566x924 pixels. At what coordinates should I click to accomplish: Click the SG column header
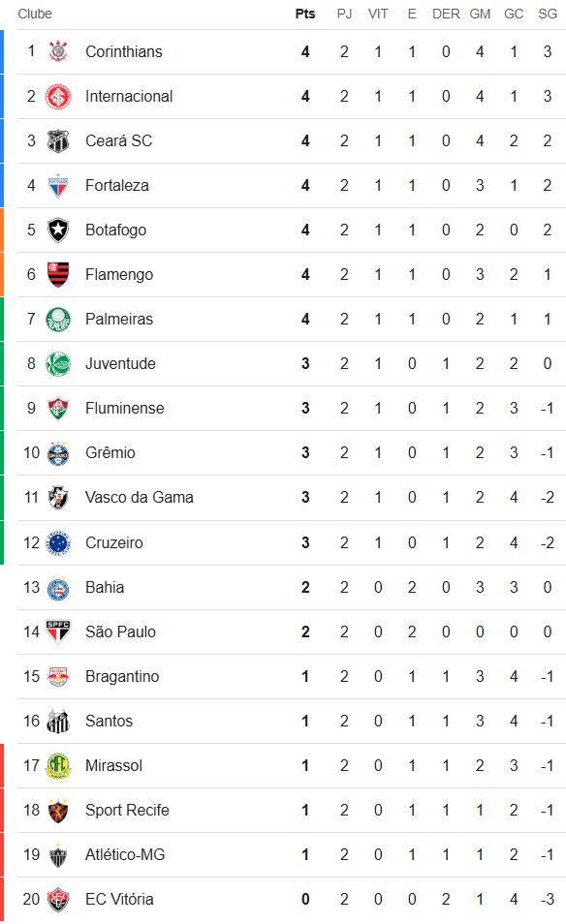tap(548, 14)
